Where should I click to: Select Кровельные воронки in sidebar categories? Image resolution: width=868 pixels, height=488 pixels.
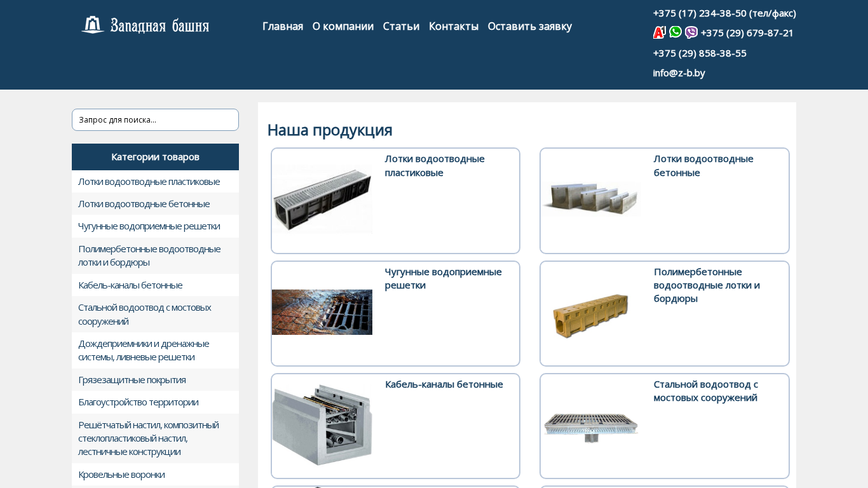[x=121, y=475]
